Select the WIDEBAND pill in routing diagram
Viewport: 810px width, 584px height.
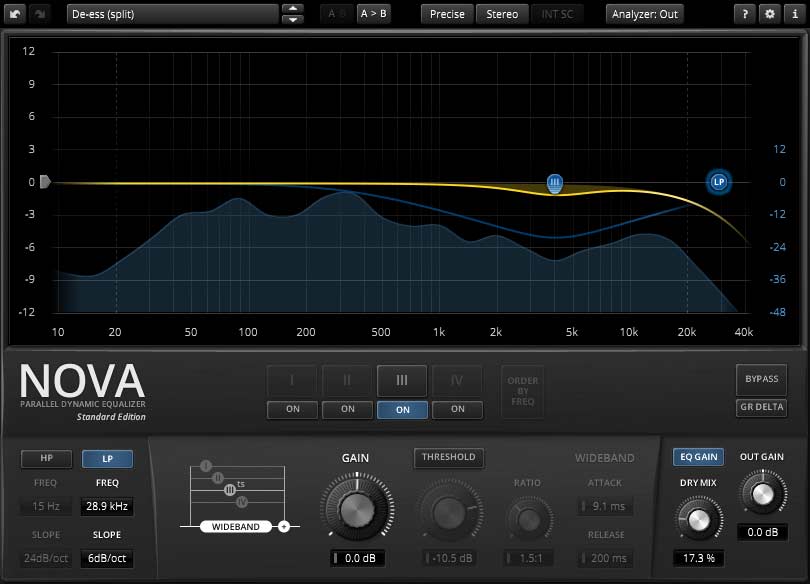tap(236, 527)
